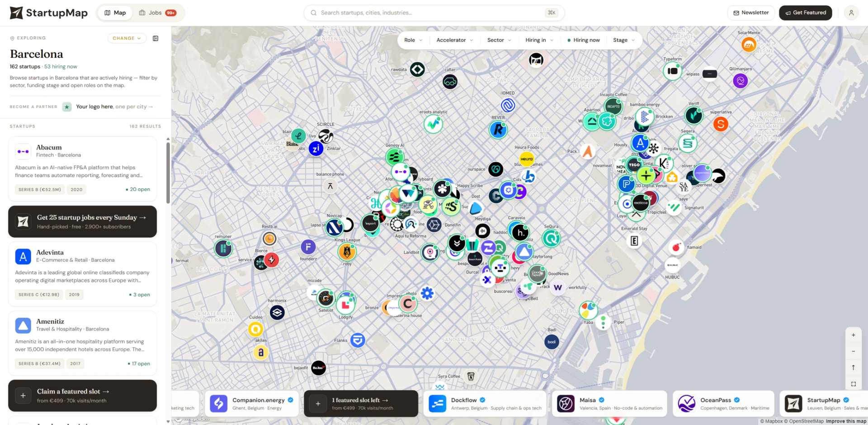Switch to the Jobs tab
Viewport: 868px width, 425px height.
coord(157,13)
